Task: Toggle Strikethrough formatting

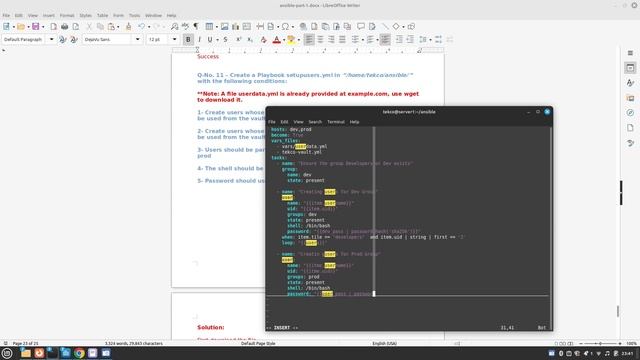Action: pyautogui.click(x=225, y=40)
